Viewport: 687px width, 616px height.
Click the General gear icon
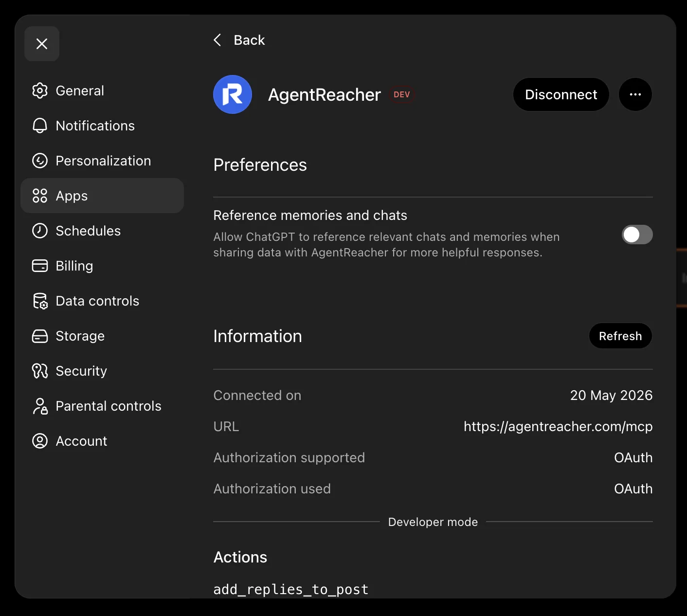tap(40, 91)
